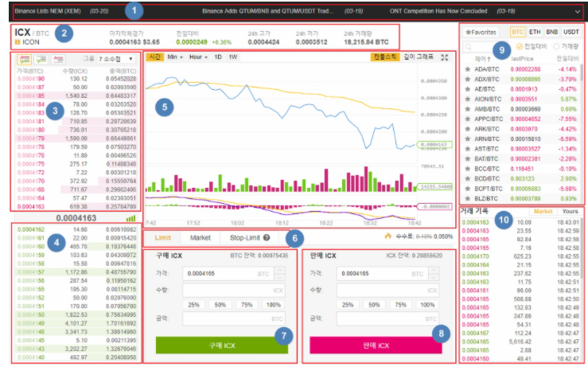Switch to BTC market tab
The image size is (588, 367).
(x=517, y=32)
